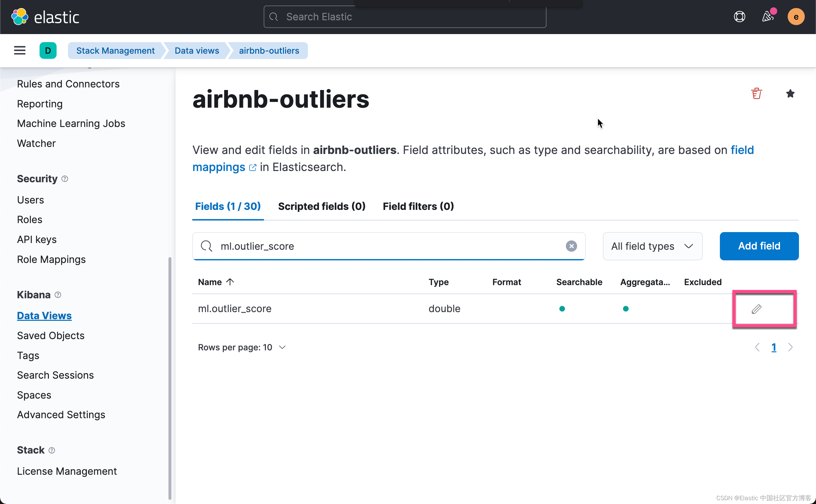Click the Type column header

click(438, 282)
